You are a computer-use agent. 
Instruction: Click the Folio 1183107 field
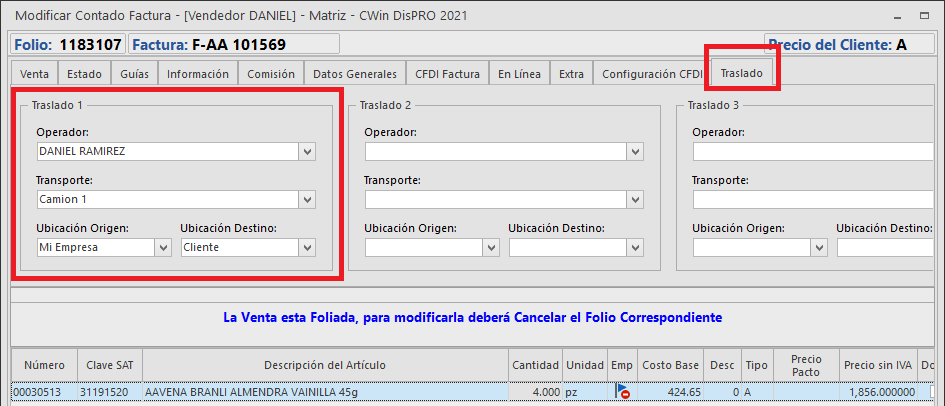coord(68,44)
